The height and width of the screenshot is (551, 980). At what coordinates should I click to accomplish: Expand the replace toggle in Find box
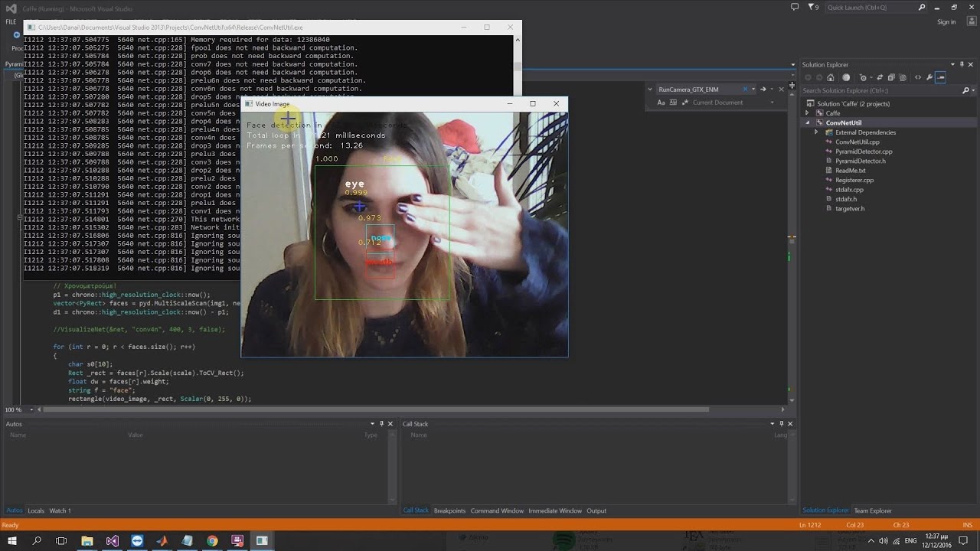coord(649,89)
